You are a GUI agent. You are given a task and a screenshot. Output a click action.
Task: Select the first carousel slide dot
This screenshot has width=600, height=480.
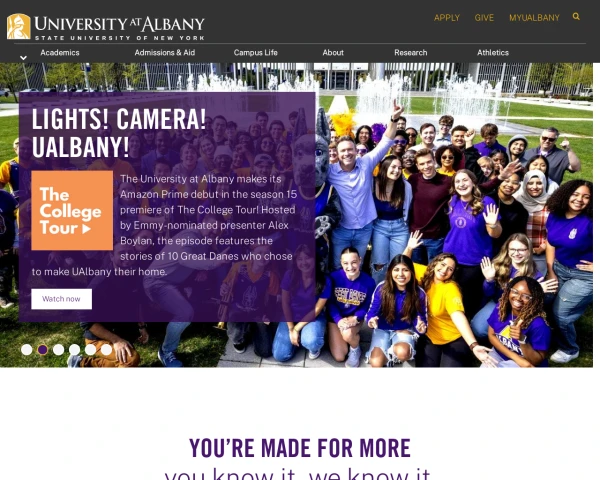point(26,349)
